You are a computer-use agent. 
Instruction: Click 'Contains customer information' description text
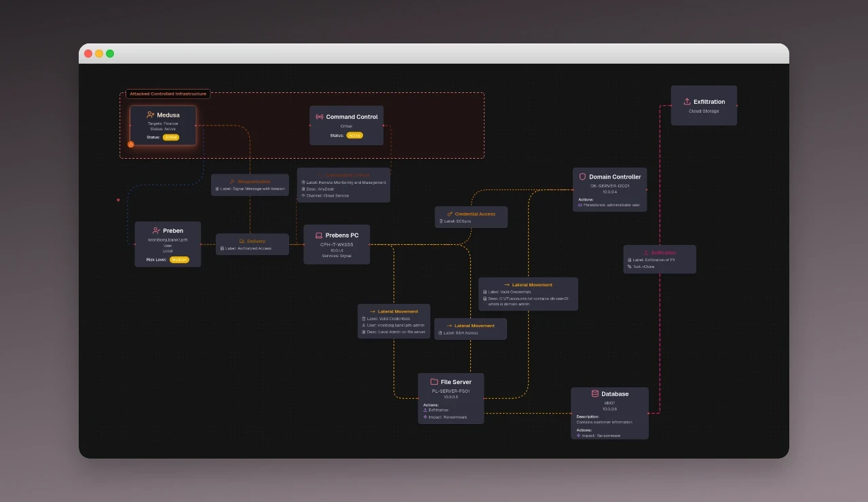pyautogui.click(x=605, y=422)
